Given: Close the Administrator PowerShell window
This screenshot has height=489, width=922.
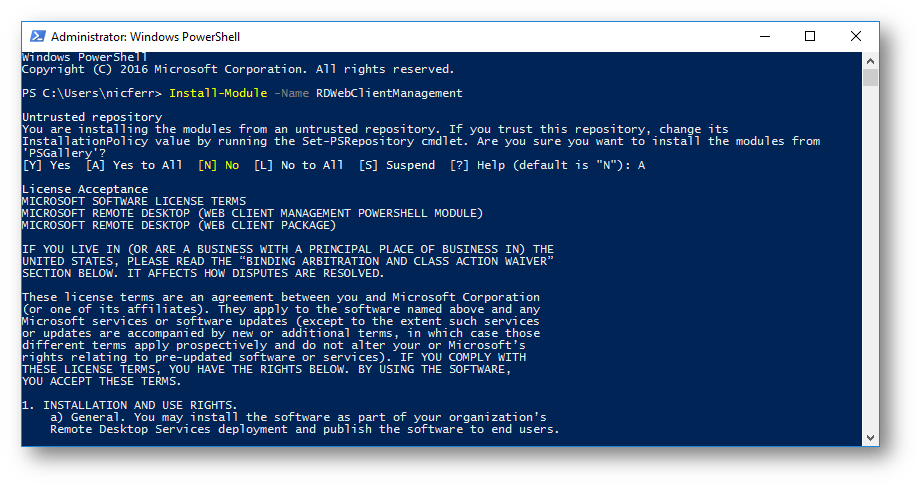Looking at the screenshot, I should [x=856, y=37].
